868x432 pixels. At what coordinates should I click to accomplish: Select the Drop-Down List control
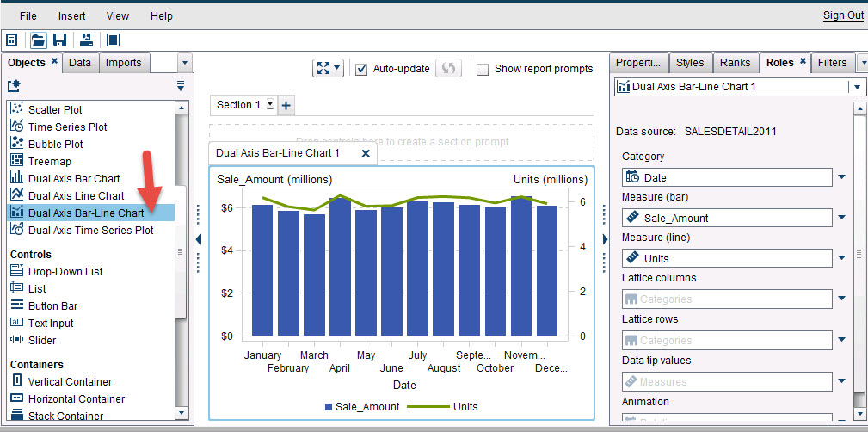click(65, 271)
